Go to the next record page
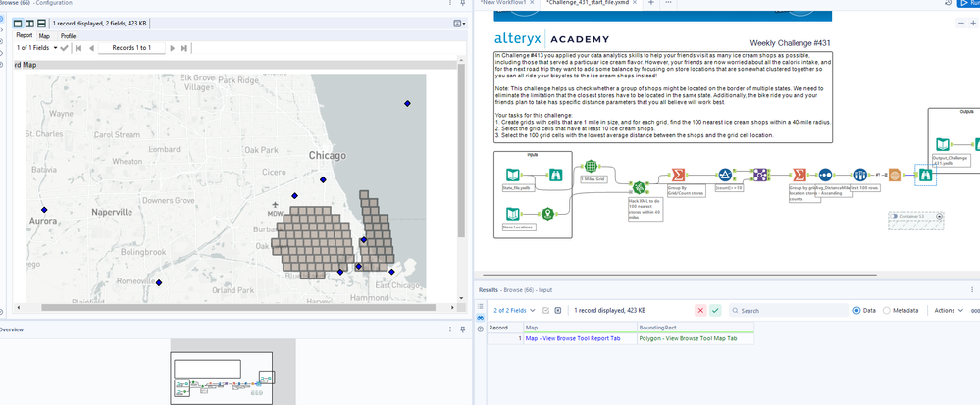The width and height of the screenshot is (980, 405). click(x=173, y=48)
